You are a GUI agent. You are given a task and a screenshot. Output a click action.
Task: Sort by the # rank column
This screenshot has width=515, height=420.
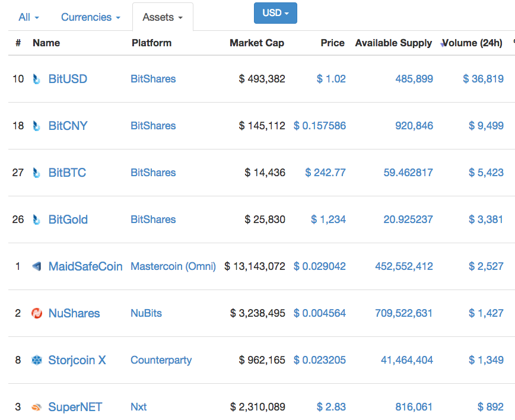[x=18, y=43]
